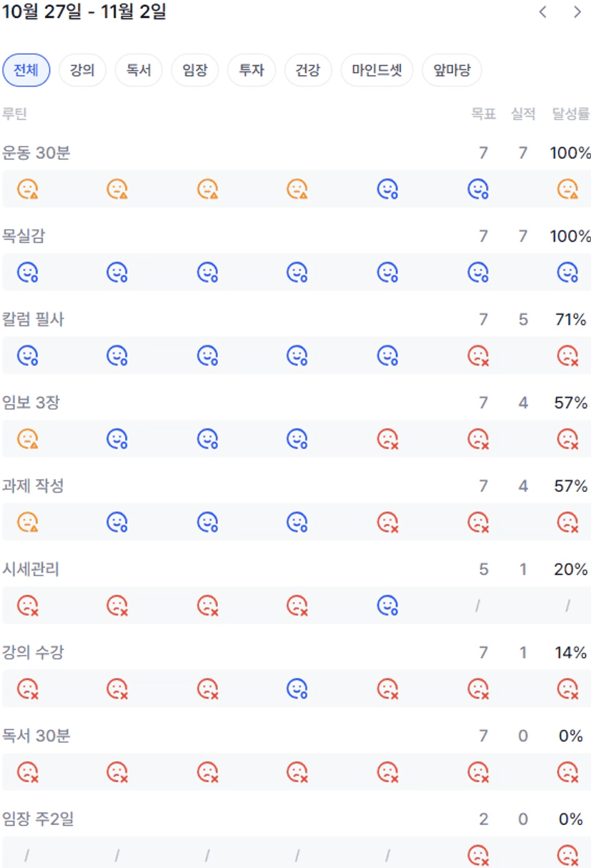This screenshot has height=868, width=591.
Task: Go to next week with right chevron
Action: (x=577, y=12)
